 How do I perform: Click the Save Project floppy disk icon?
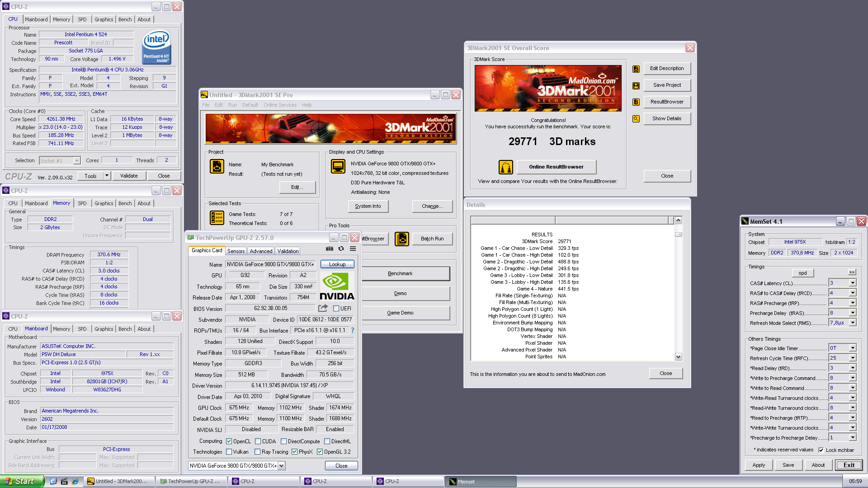point(636,85)
